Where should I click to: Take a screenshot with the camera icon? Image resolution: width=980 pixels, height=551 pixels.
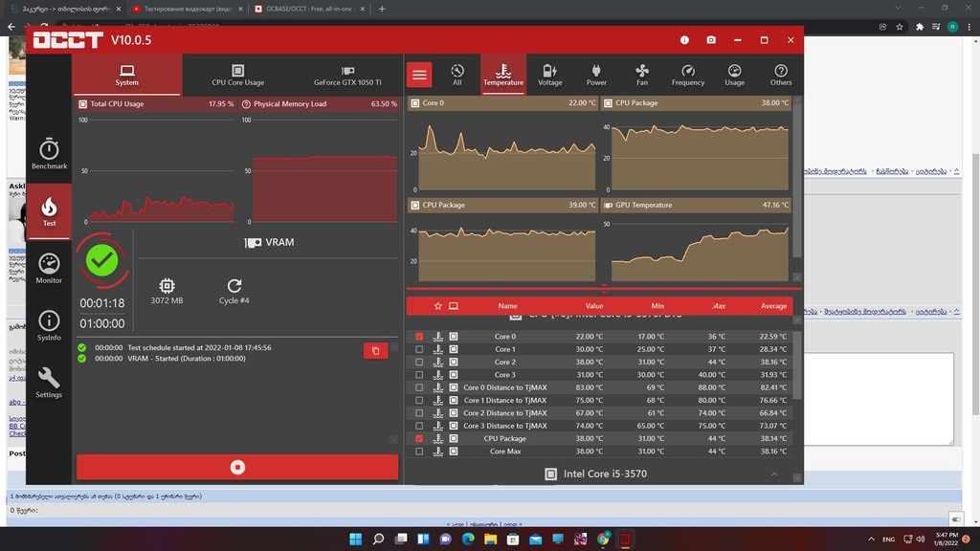711,40
